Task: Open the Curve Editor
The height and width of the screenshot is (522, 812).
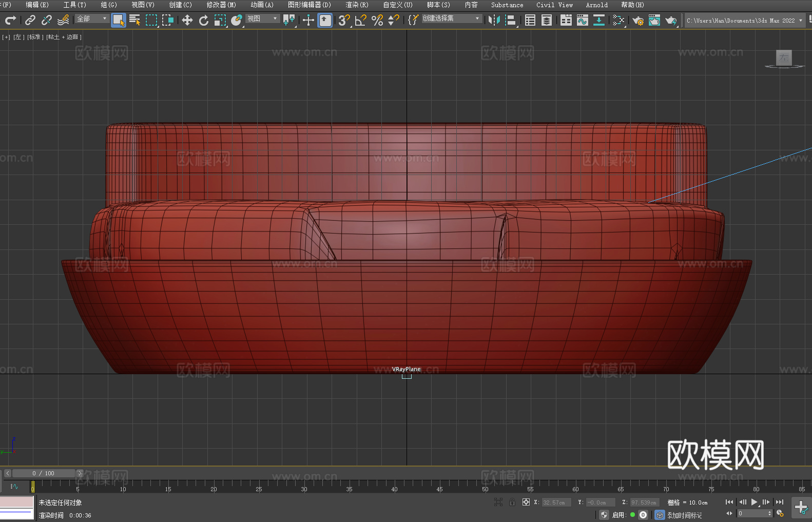Action: coord(582,20)
